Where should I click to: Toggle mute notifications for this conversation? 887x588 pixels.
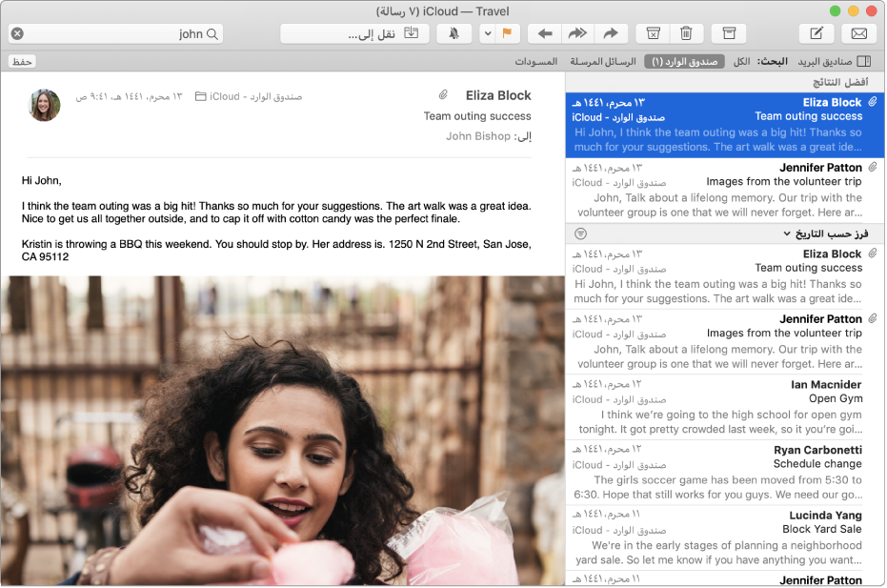(x=454, y=33)
